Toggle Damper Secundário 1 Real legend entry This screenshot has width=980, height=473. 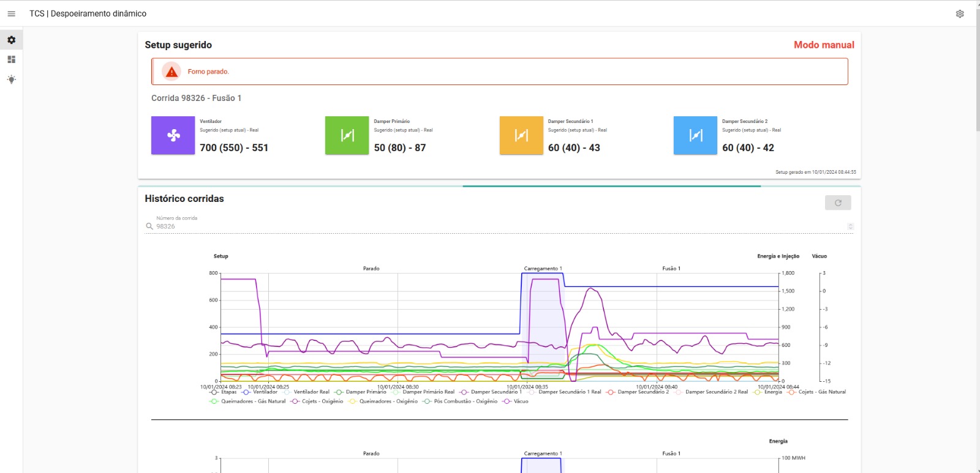coord(564,392)
